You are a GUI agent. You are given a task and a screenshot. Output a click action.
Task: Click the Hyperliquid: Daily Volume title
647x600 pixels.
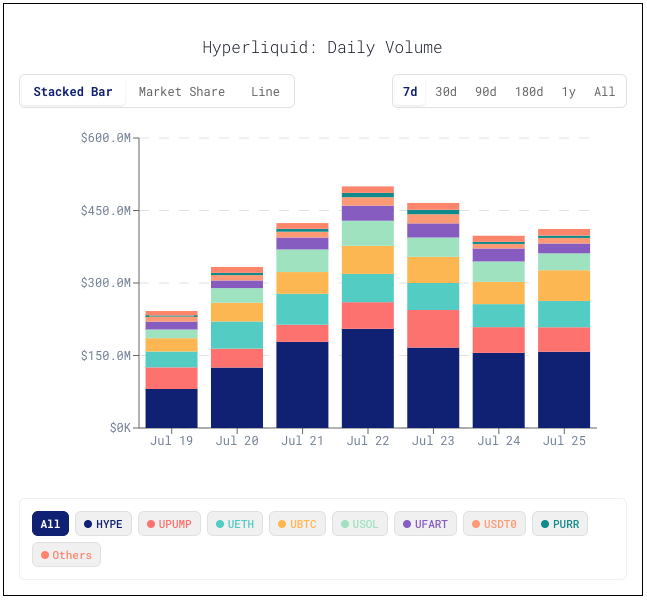coord(322,48)
